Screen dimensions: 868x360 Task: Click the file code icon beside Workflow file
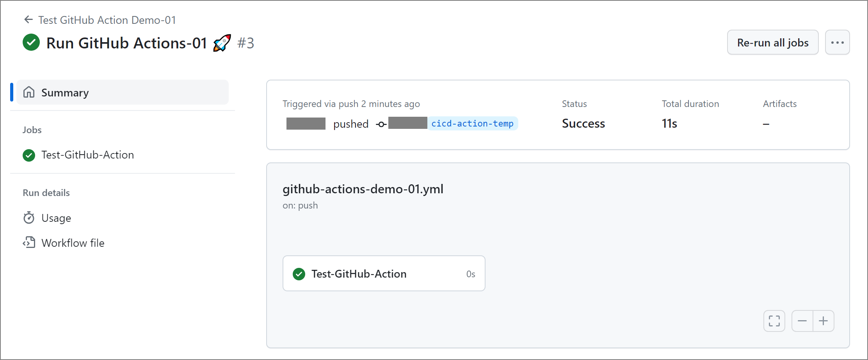[x=29, y=242]
